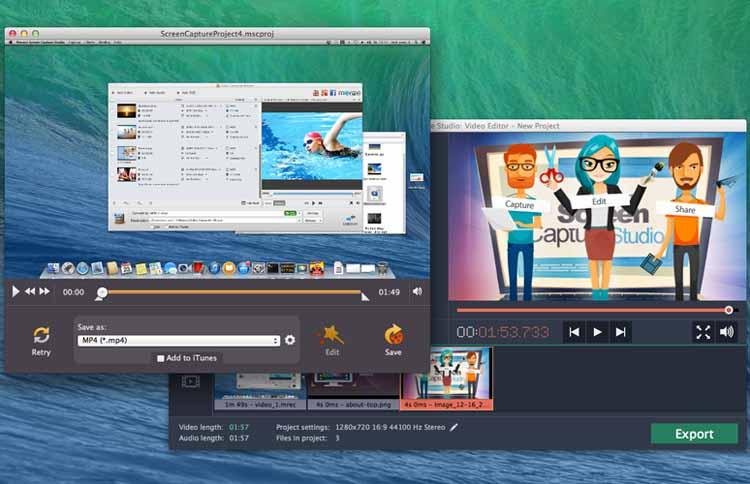Click the rewind button in the capture player
The width and height of the screenshot is (750, 484).
pyautogui.click(x=30, y=291)
